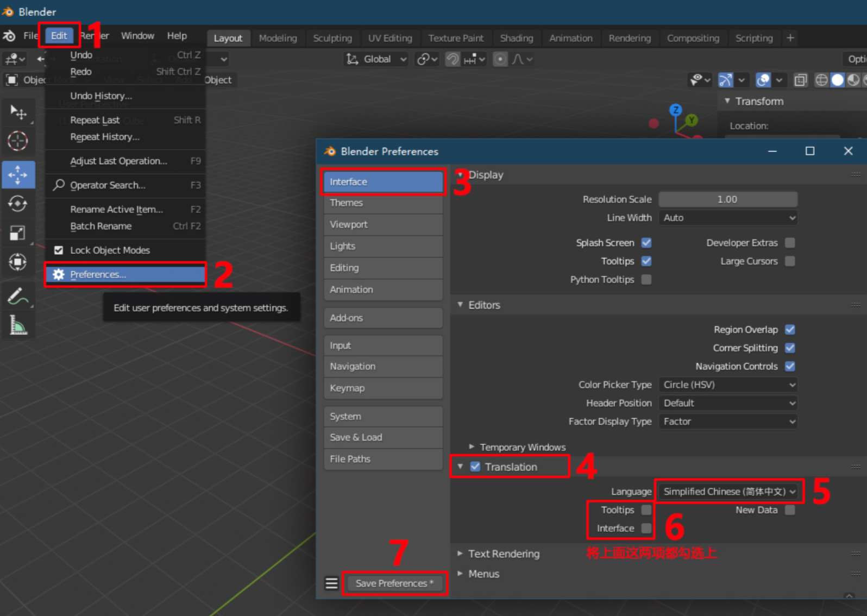
Task: Expand the Menus section
Action: click(478, 574)
